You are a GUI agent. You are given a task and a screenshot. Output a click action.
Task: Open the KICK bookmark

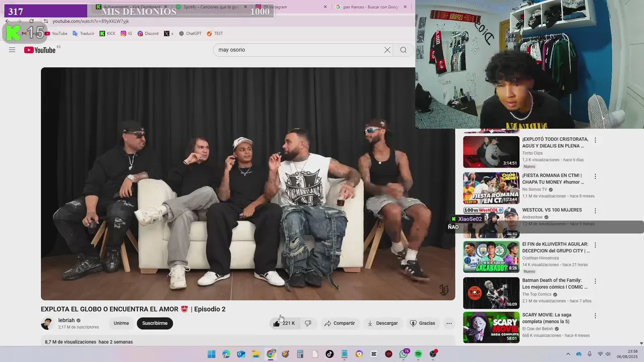[x=108, y=34]
